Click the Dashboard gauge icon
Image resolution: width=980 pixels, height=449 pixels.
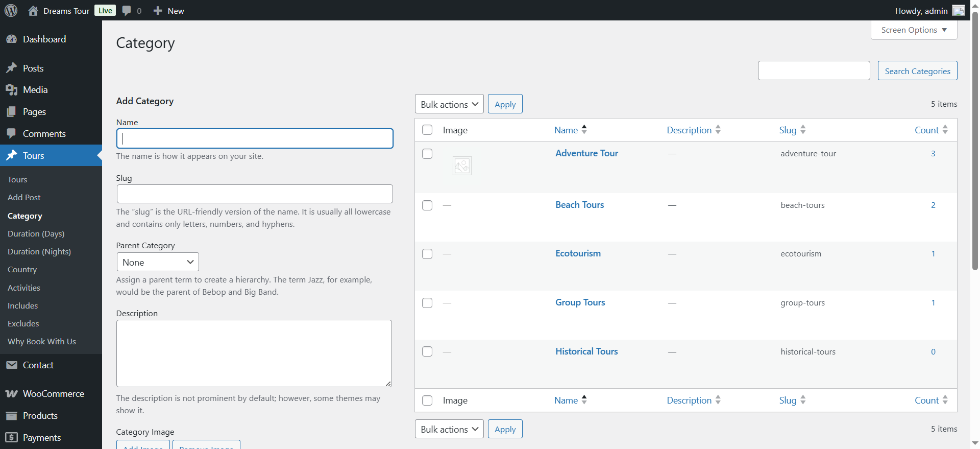[x=11, y=39]
